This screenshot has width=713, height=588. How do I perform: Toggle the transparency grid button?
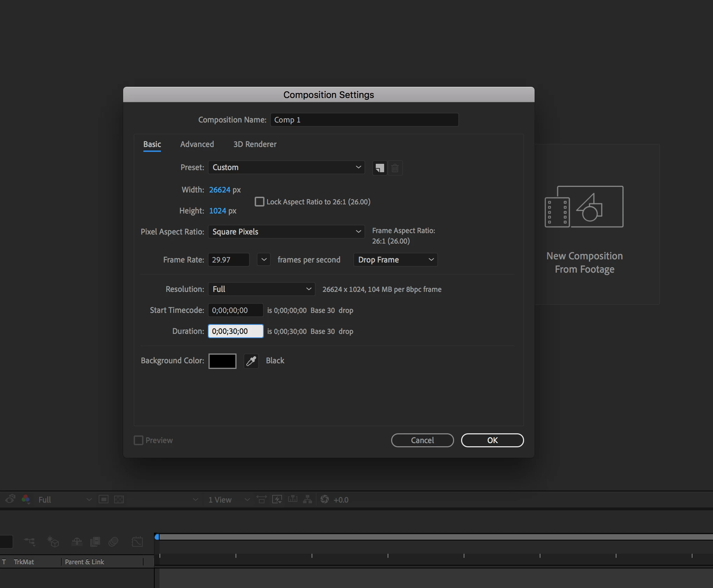119,499
